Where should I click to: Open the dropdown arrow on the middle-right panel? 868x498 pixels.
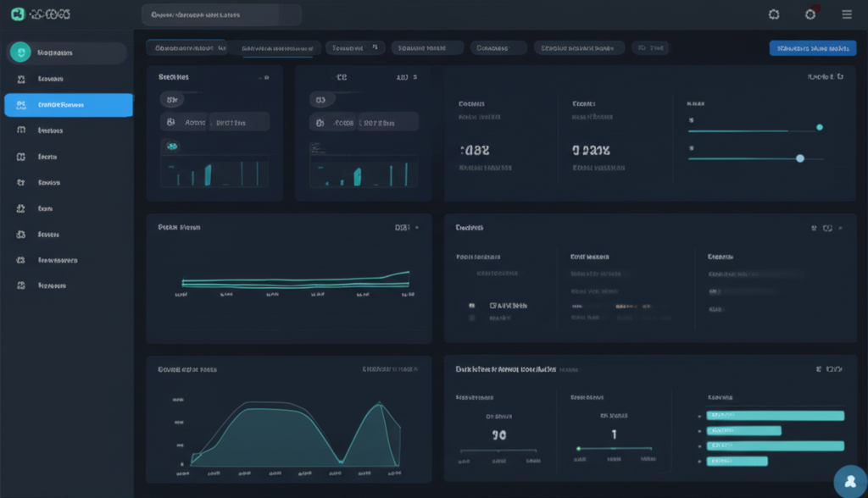point(839,227)
